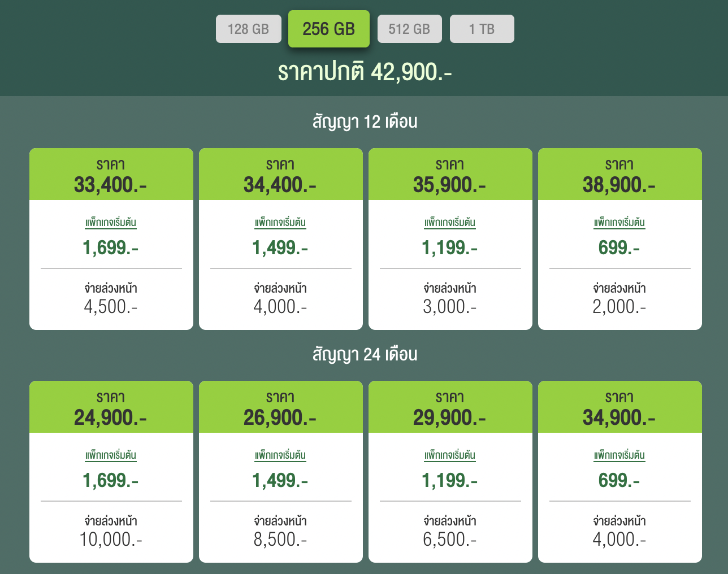Follow แพ็กเกจเริ่มต้น link in 29,900.- card
Screen dimensions: 728x574
pyautogui.click(x=450, y=455)
